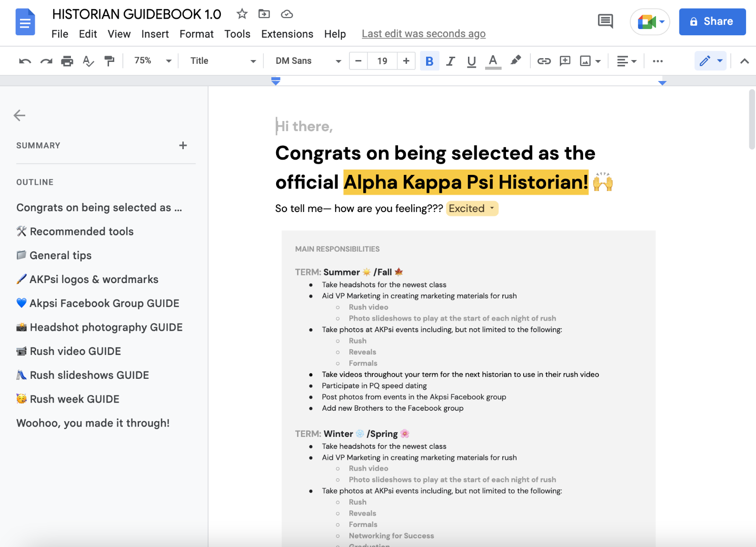Viewport: 756px width, 547px height.
Task: Expand the insert image dropdown arrow
Action: coord(598,61)
